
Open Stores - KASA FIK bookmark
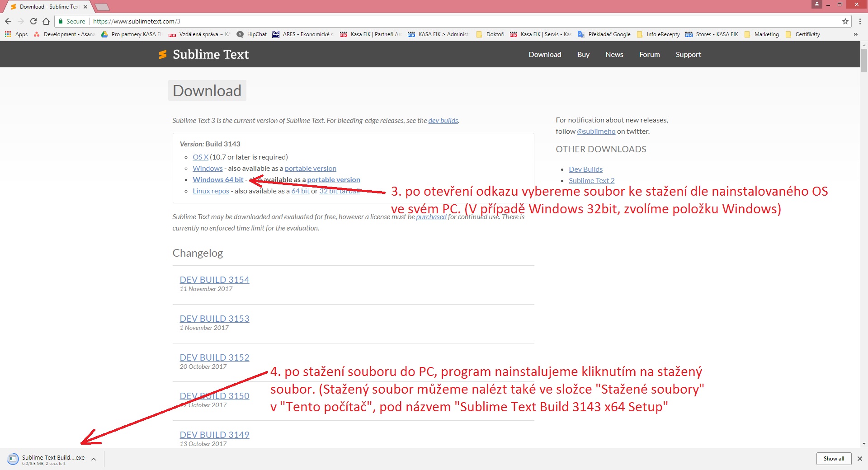click(712, 34)
